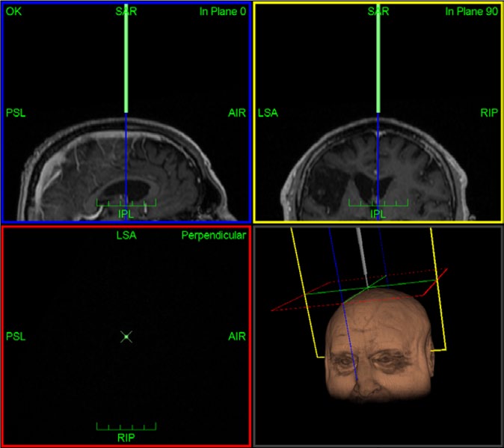The height and width of the screenshot is (448, 504).
Task: Click the OK status label in sagittal view
Action: [13, 11]
